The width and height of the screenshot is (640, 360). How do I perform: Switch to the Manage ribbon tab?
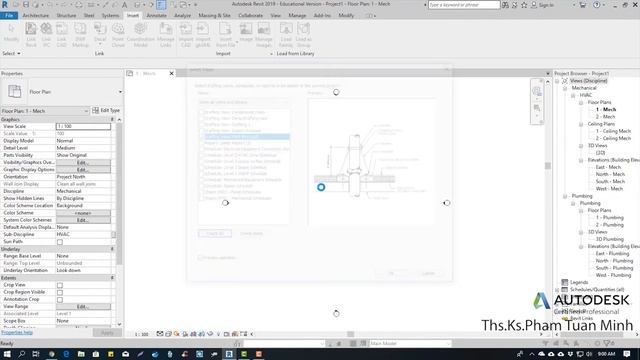[x=297, y=16]
